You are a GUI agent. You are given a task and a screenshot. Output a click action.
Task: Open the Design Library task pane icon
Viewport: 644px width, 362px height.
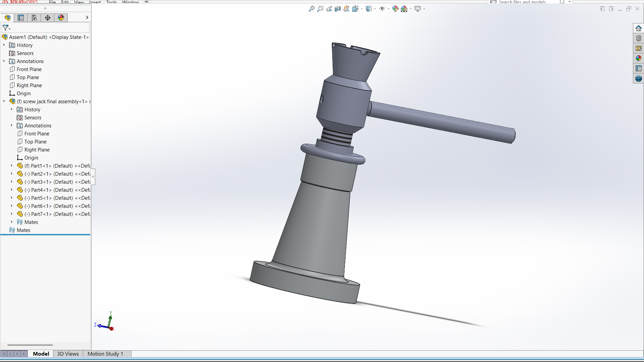638,38
